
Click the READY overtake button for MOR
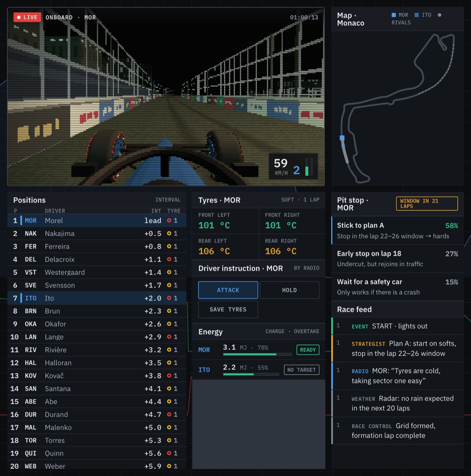[308, 350]
